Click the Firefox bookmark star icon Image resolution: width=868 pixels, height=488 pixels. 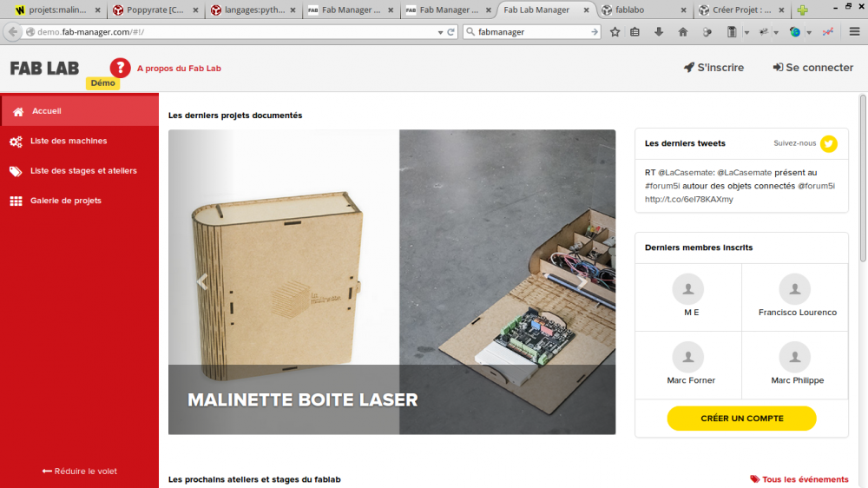[x=615, y=32]
